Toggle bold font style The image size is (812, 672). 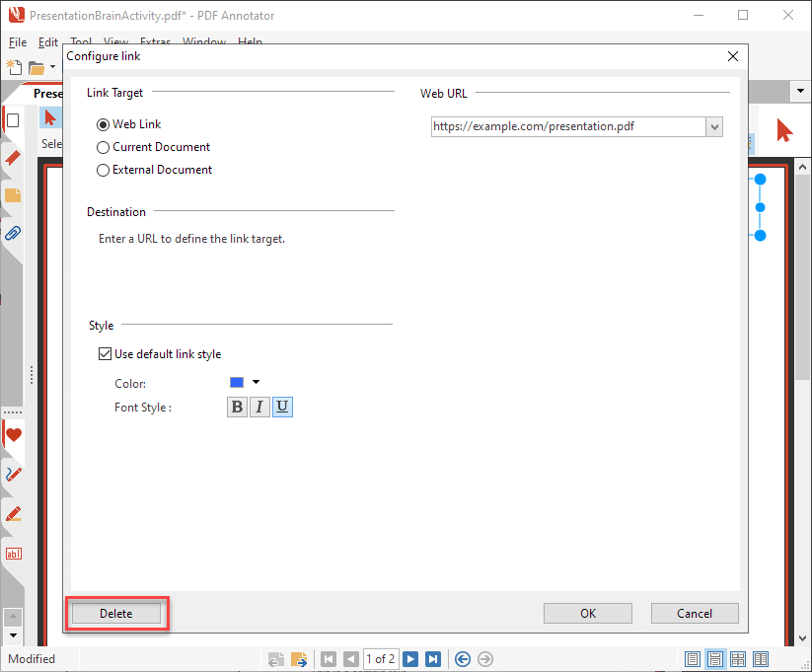[x=237, y=407]
